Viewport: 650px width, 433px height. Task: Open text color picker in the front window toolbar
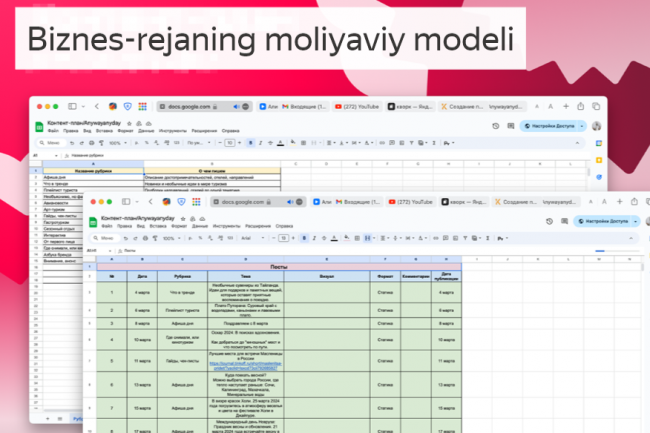coord(334,238)
